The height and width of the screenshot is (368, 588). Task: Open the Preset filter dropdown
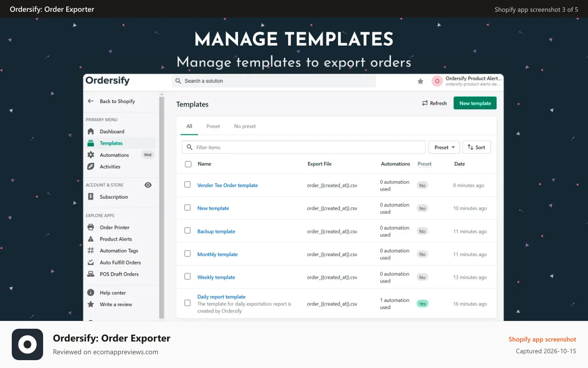click(444, 147)
